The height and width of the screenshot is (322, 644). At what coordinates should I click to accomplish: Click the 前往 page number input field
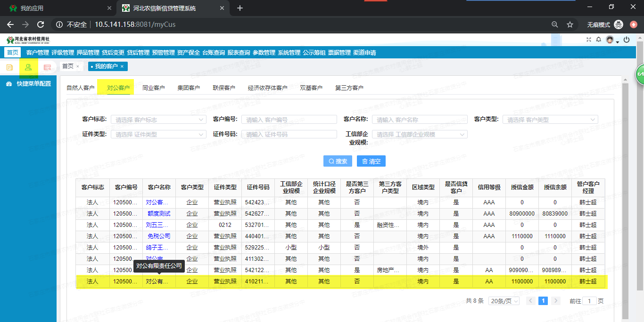pyautogui.click(x=589, y=300)
